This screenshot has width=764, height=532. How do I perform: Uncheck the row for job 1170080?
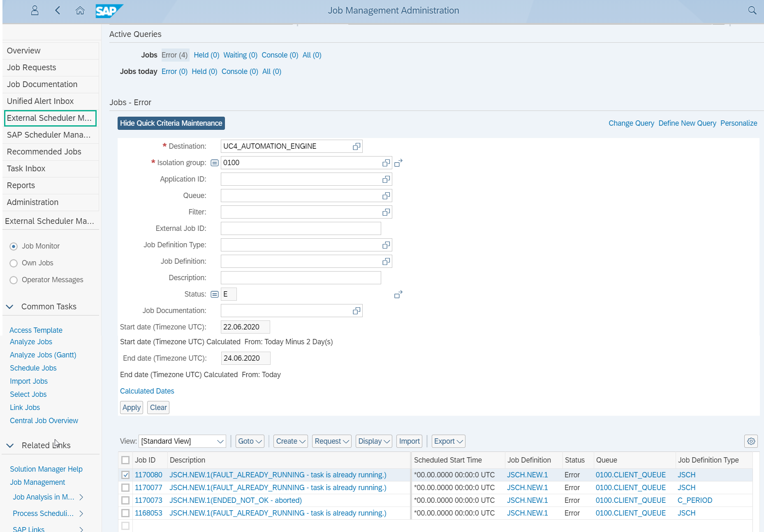(x=125, y=475)
